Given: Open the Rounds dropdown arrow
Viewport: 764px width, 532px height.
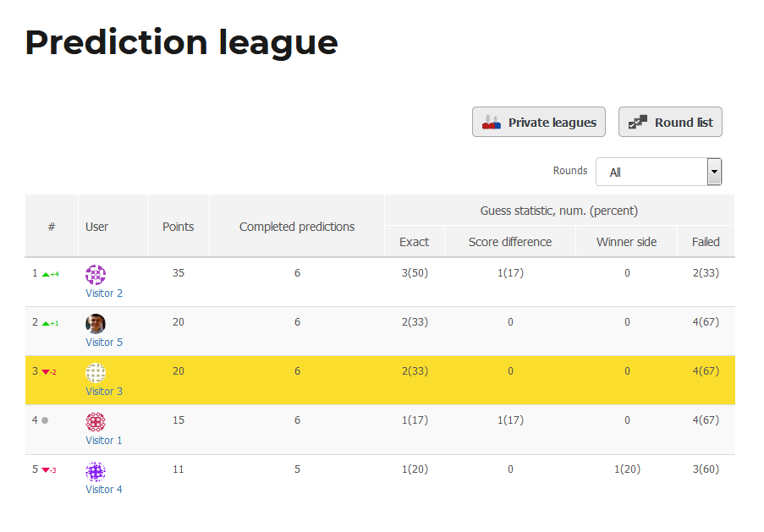Looking at the screenshot, I should 714,172.
